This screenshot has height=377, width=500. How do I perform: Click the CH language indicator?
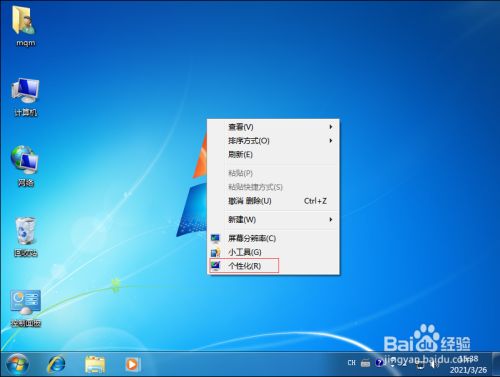point(352,363)
